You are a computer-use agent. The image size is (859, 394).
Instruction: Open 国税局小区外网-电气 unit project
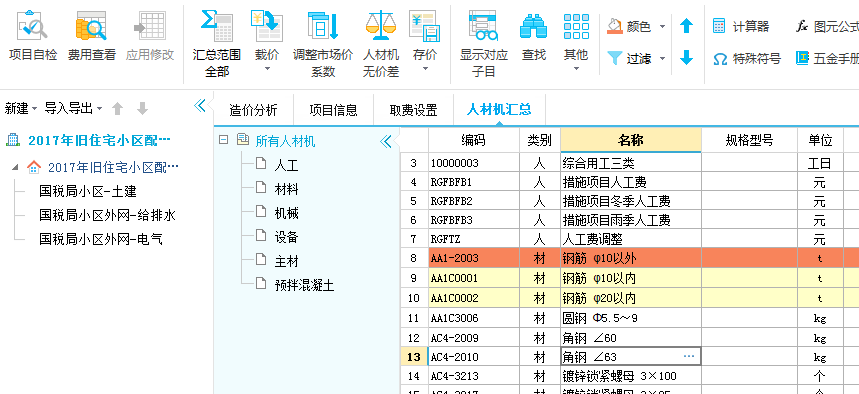pyautogui.click(x=101, y=239)
